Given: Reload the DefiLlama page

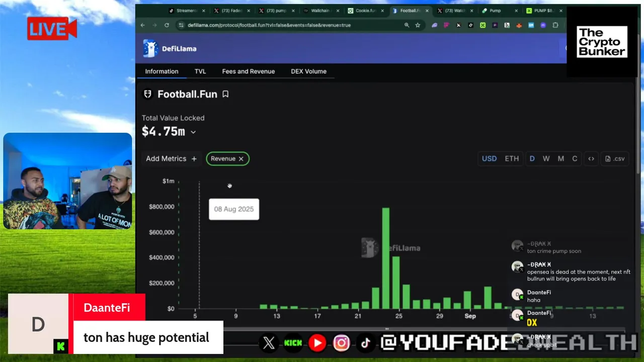Looking at the screenshot, I should pyautogui.click(x=167, y=25).
